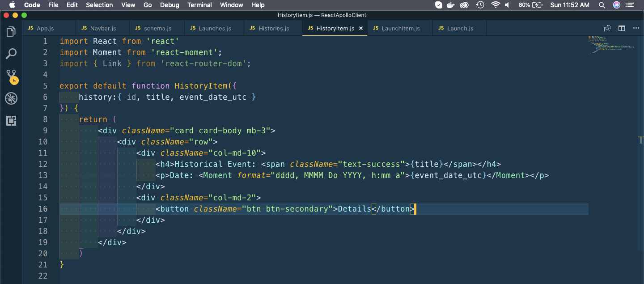Open the Extensions view in activity bar
This screenshot has height=284, width=644.
point(11,121)
